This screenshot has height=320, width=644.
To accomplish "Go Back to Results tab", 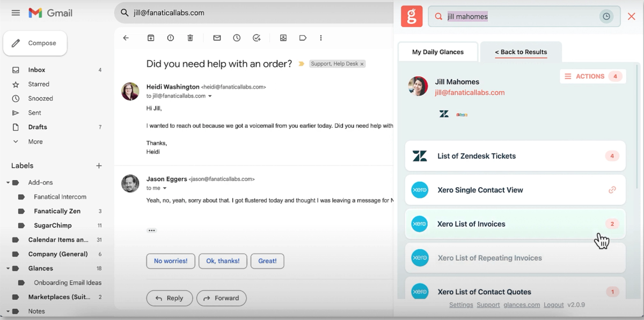I will (x=521, y=52).
